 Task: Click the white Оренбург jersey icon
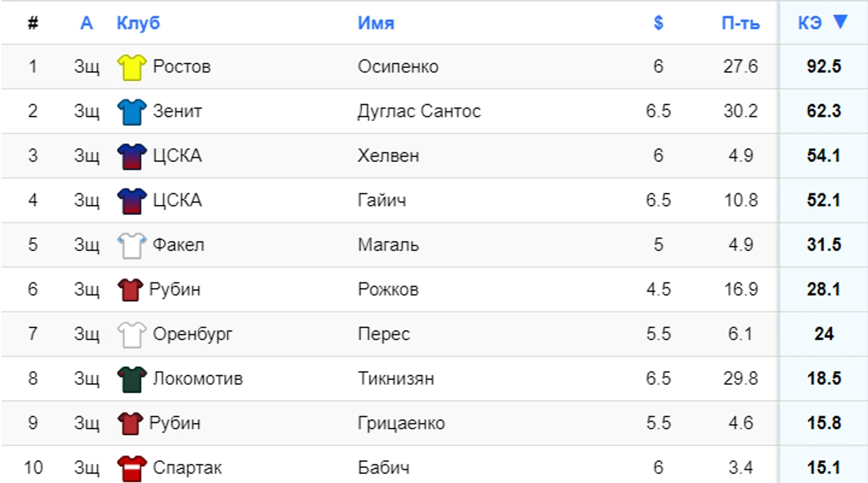[x=131, y=334]
